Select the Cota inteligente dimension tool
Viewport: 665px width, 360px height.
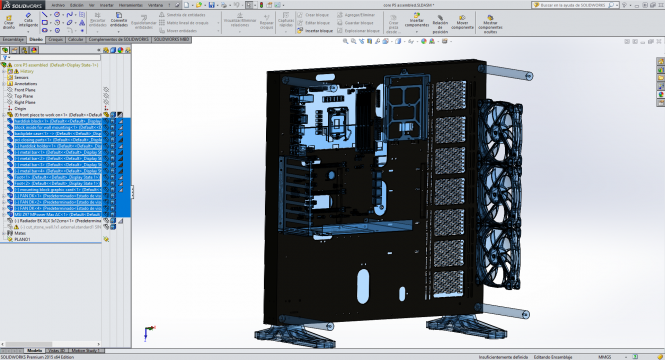28,21
